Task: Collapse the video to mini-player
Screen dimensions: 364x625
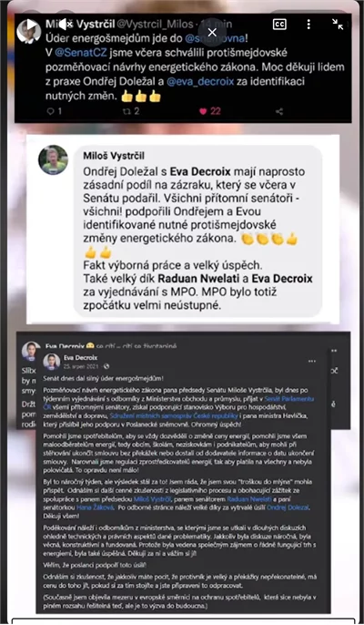Action: [338, 25]
